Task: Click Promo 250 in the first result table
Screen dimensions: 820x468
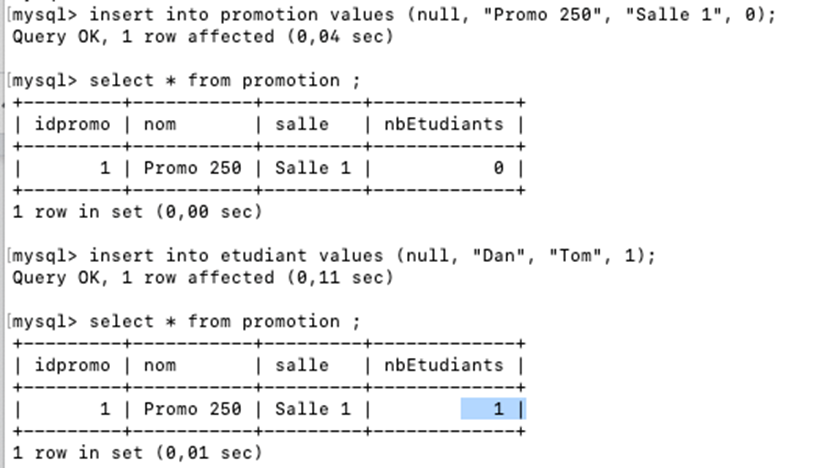Action: 192,168
